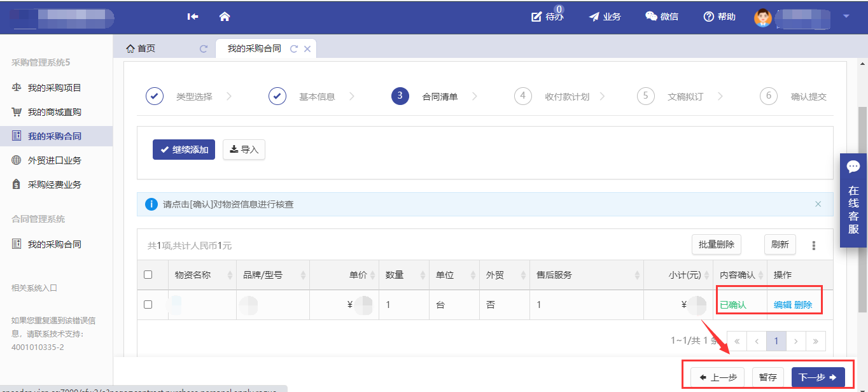Dismiss the blue info notice banner
868x392 pixels.
click(x=818, y=204)
